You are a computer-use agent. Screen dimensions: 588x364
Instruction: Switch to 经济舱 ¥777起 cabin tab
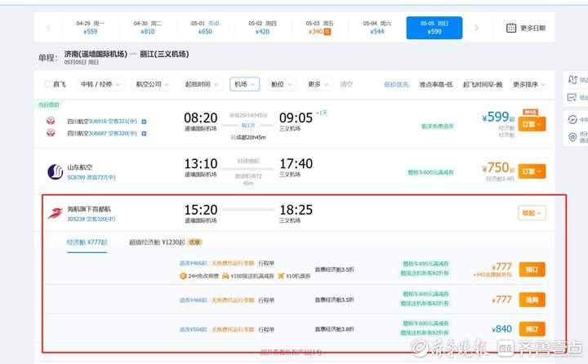pyautogui.click(x=87, y=242)
